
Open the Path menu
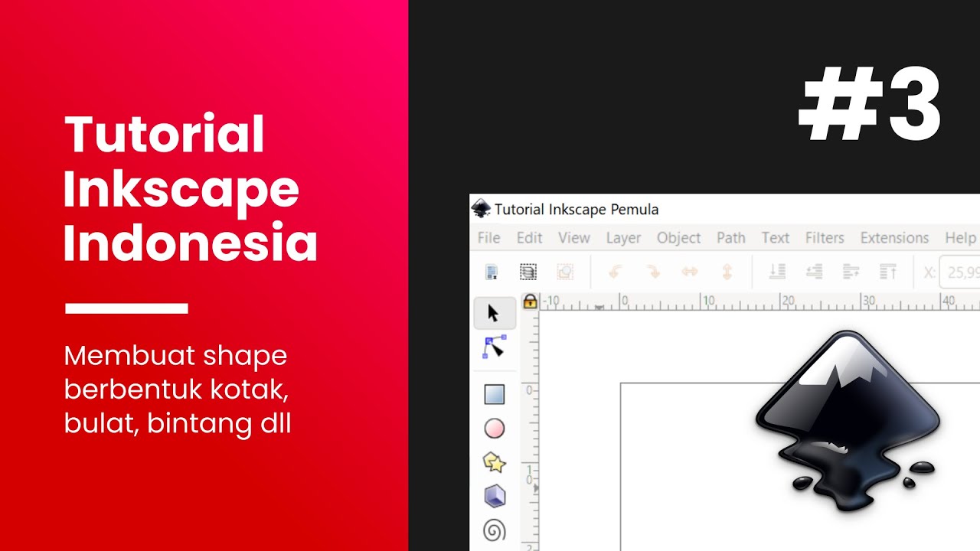731,238
